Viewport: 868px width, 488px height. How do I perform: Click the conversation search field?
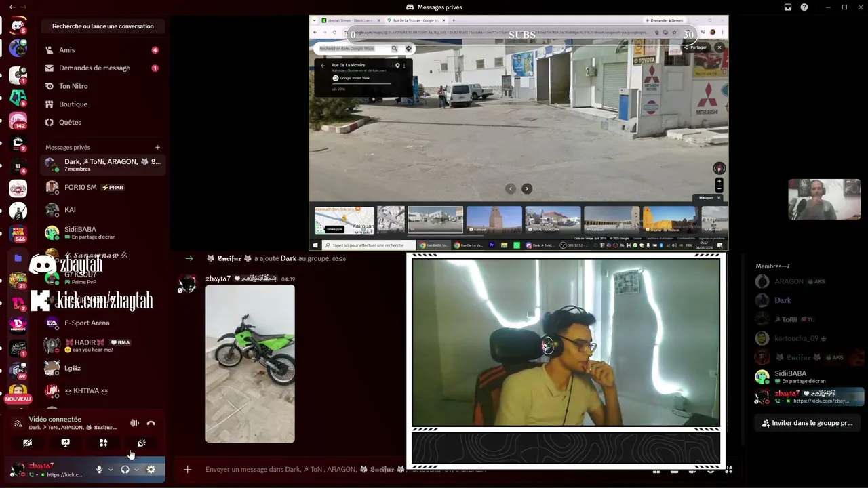(x=103, y=26)
